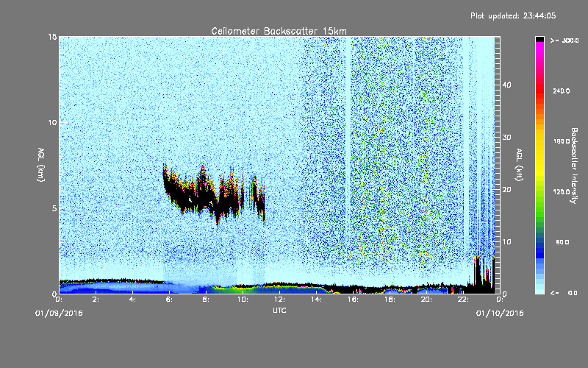Click the 20 kft tick label

pos(506,189)
